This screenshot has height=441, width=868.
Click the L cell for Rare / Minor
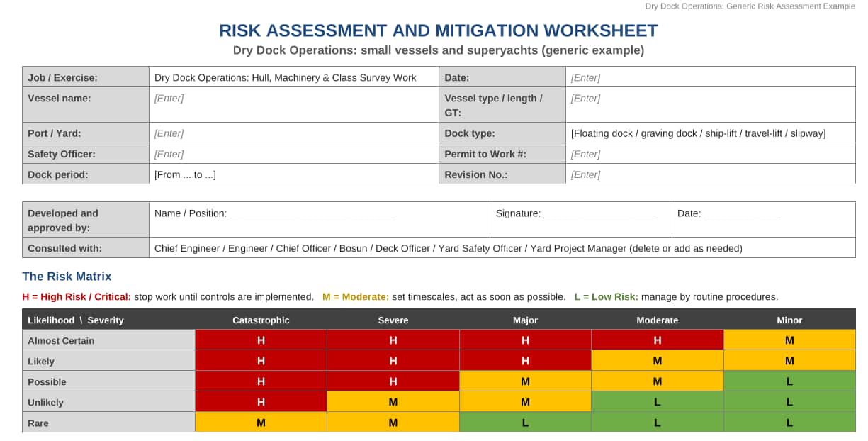point(789,423)
